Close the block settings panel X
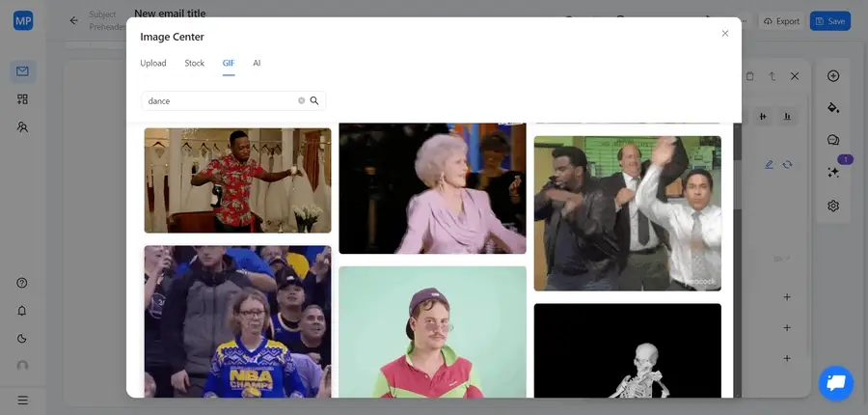868x415 pixels. [x=795, y=76]
